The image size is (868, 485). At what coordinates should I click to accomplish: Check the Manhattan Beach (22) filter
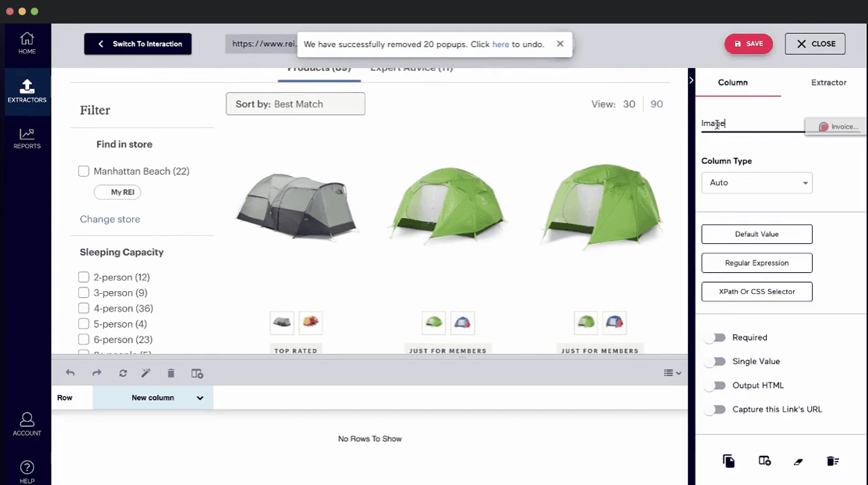click(x=84, y=171)
